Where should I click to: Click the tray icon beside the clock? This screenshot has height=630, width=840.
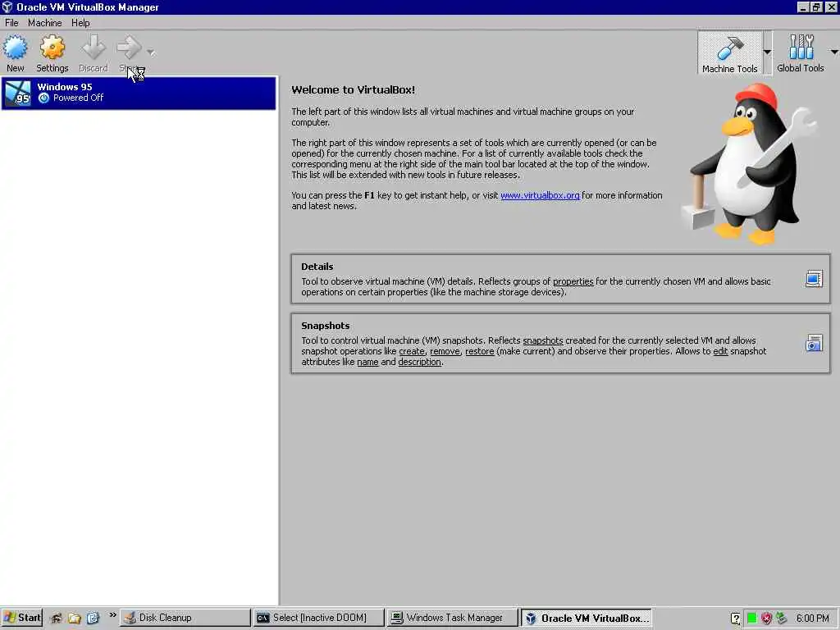tap(782, 619)
